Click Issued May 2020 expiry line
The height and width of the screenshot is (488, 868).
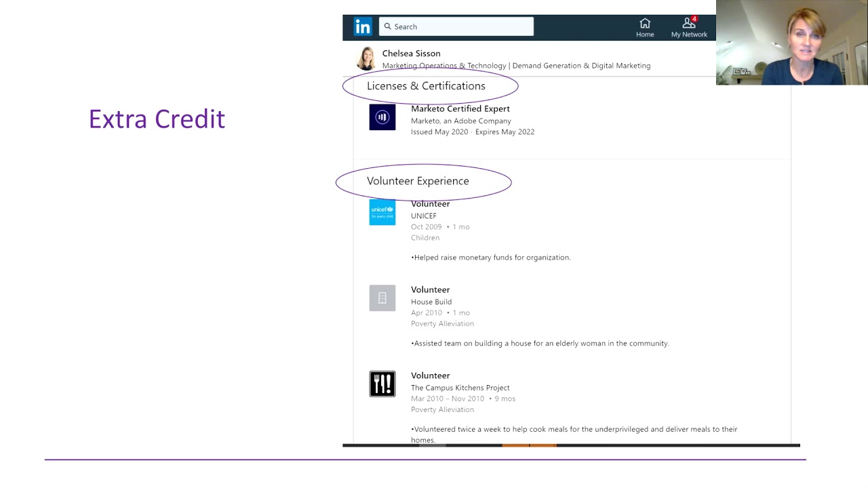pyautogui.click(x=473, y=131)
